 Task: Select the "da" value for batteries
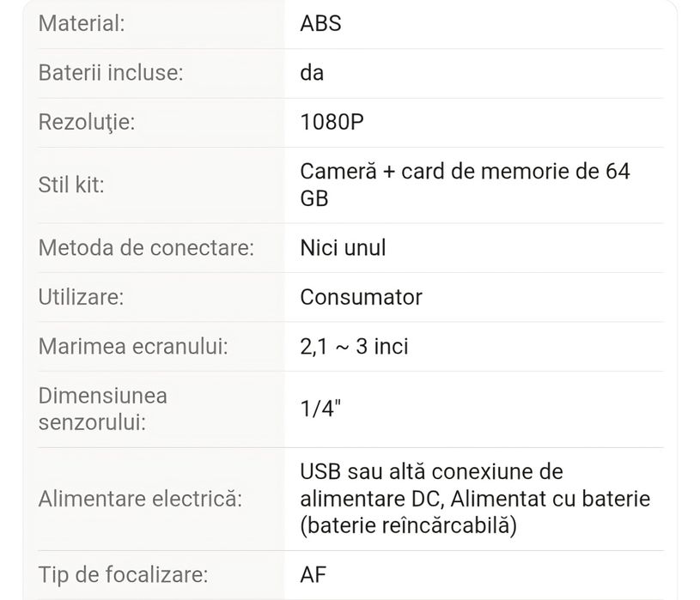pyautogui.click(x=312, y=73)
